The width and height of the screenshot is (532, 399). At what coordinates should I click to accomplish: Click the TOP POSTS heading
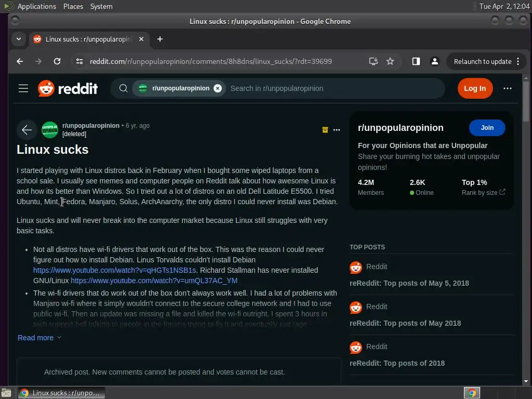click(x=367, y=247)
